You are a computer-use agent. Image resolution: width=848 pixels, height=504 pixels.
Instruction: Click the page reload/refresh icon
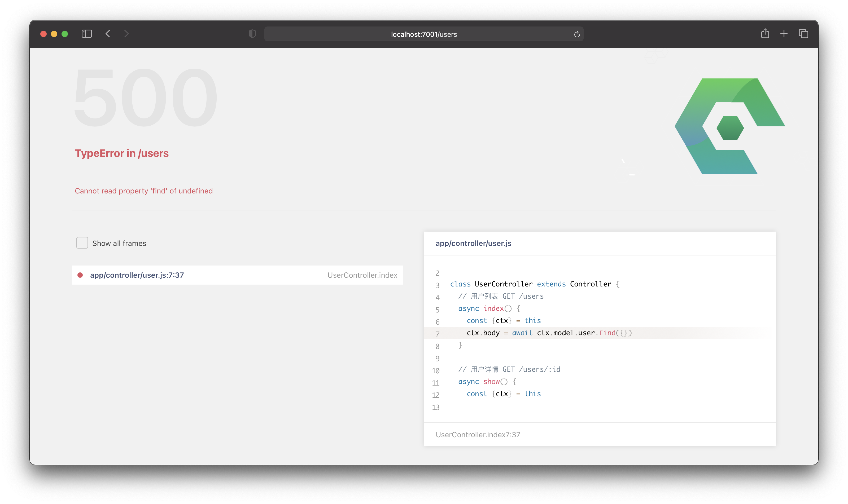click(x=576, y=34)
